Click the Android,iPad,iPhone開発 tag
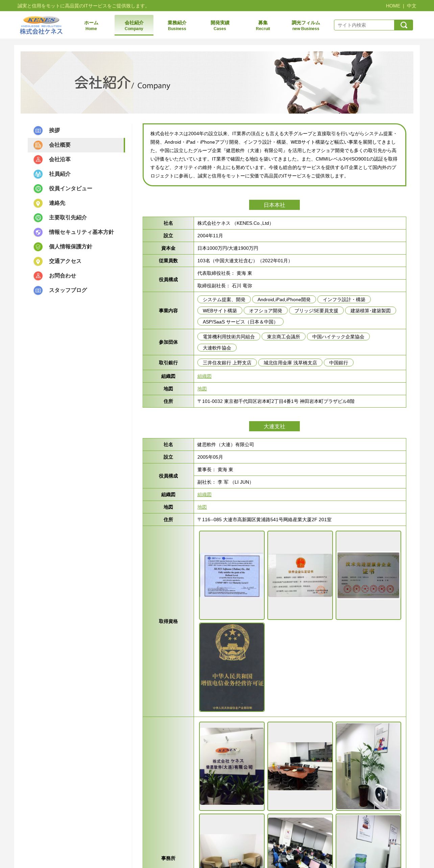 click(284, 299)
